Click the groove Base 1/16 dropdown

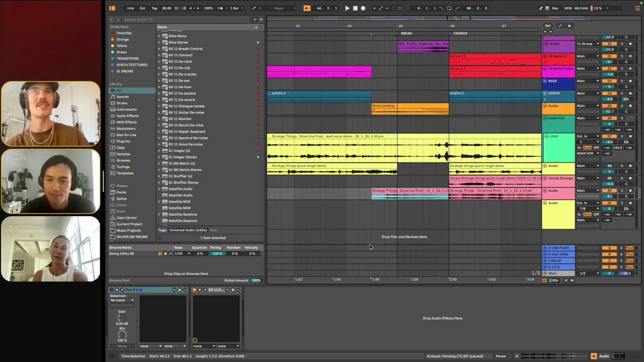(x=182, y=253)
